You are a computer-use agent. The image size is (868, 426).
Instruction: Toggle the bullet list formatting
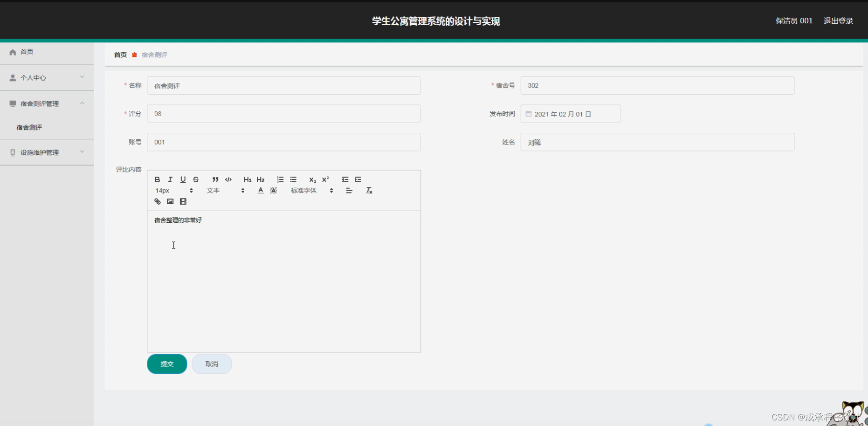[x=293, y=179]
